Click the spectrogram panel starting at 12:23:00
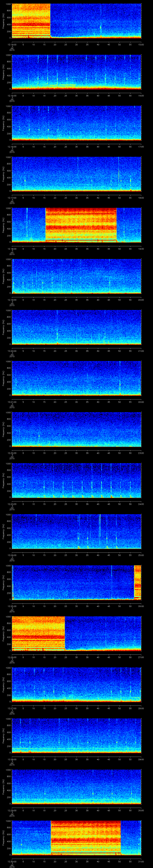This screenshot has width=153, height=868. pyautogui.click(x=77, y=481)
